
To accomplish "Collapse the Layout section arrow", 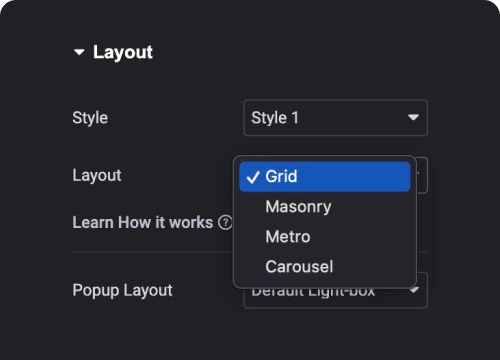I will pos(79,52).
